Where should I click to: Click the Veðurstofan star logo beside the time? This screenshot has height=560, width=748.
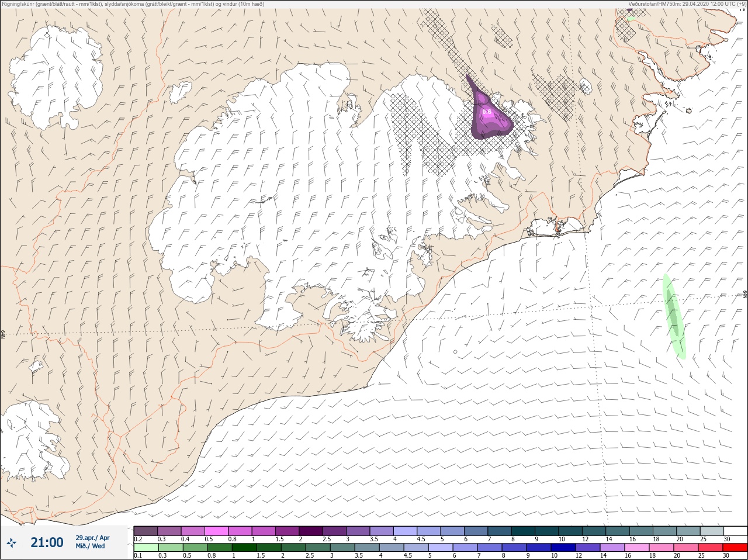pyautogui.click(x=11, y=543)
